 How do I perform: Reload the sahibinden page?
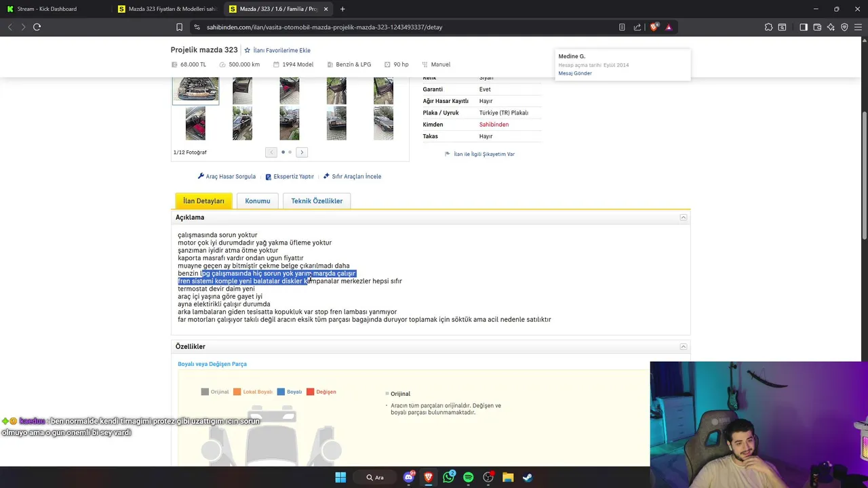coord(37,27)
